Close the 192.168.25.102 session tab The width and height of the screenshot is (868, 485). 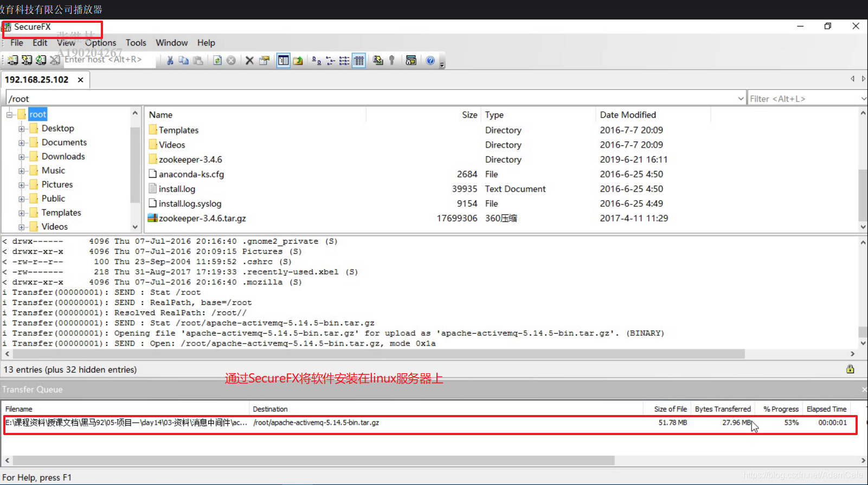pyautogui.click(x=80, y=80)
